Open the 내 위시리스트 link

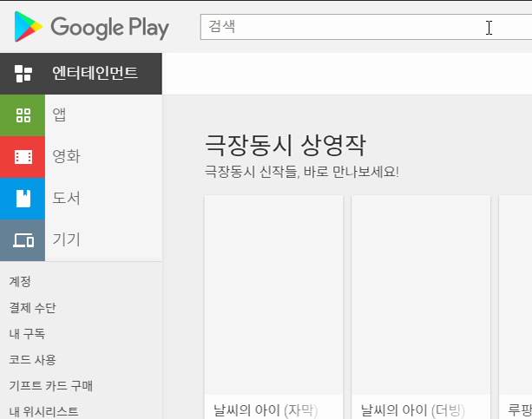[x=43, y=411]
